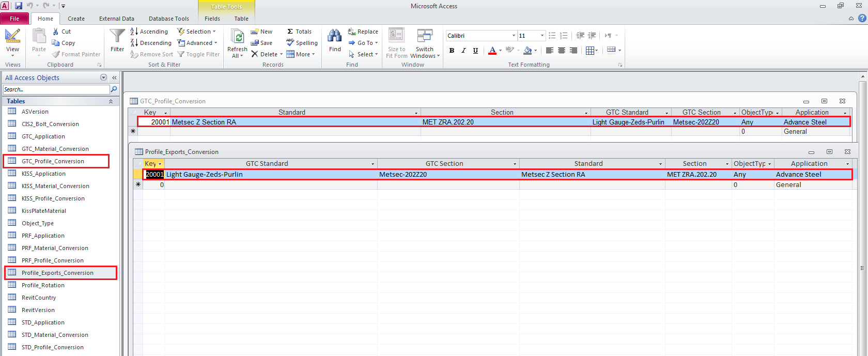Open the Go To menu
This screenshot has height=356, width=868.
[x=363, y=43]
